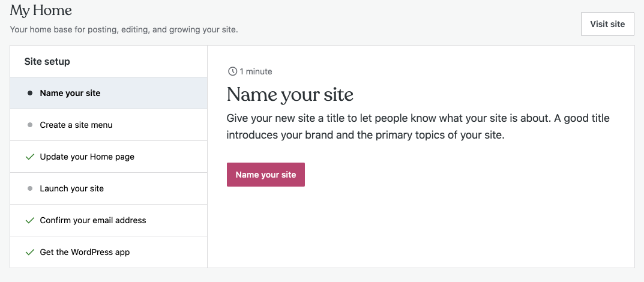This screenshot has width=644, height=282.
Task: Click the gray bullet beside Launch your site
Action: click(30, 188)
